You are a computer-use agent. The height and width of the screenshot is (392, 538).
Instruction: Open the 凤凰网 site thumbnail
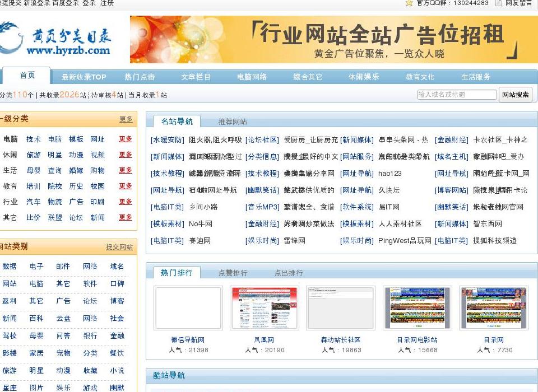pos(264,308)
